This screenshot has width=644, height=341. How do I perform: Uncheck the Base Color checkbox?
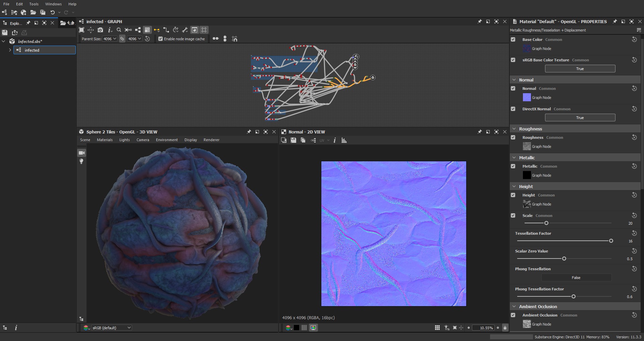pos(513,40)
